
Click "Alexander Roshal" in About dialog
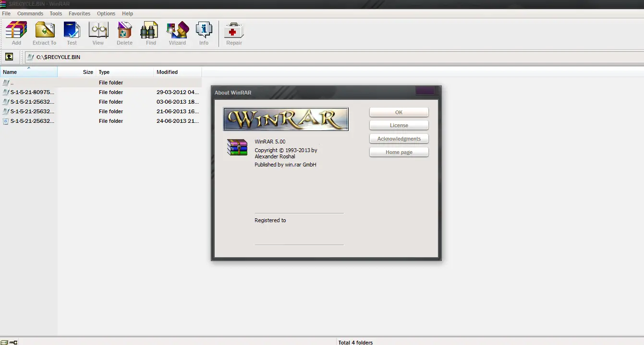274,156
